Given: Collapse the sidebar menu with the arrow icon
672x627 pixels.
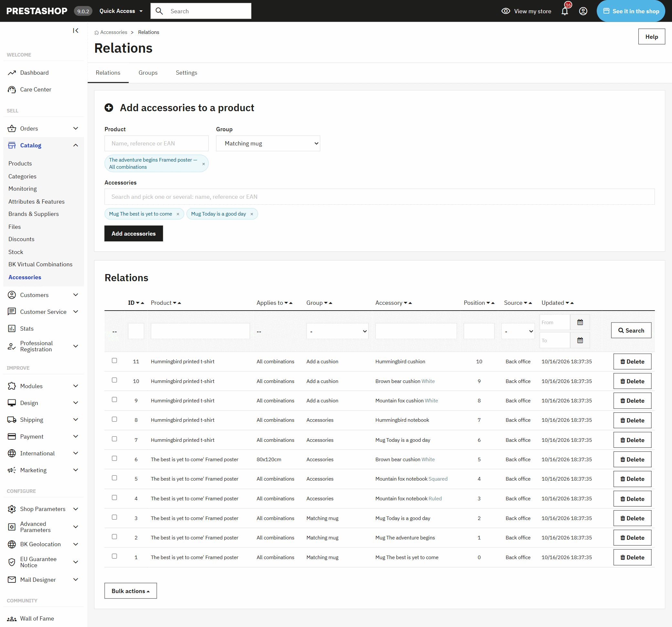Looking at the screenshot, I should [75, 30].
